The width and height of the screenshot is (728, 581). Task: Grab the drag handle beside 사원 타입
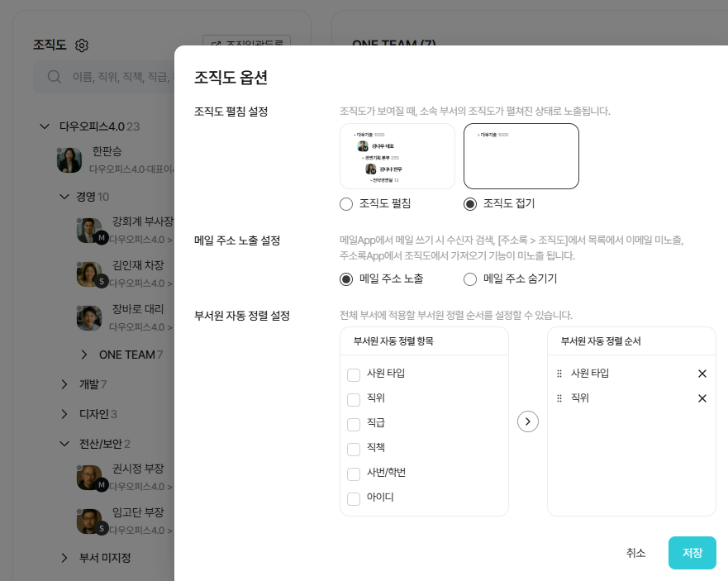pyautogui.click(x=559, y=374)
